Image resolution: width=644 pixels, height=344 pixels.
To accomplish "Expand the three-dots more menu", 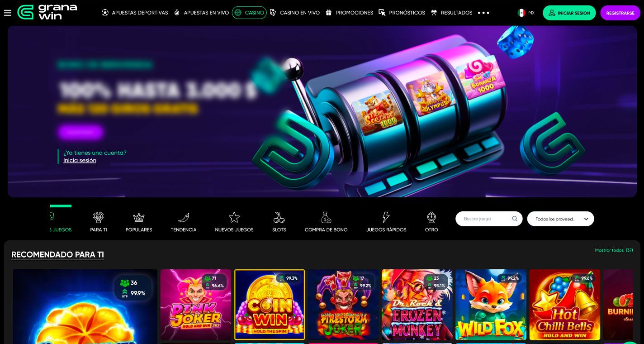I will pyautogui.click(x=483, y=13).
